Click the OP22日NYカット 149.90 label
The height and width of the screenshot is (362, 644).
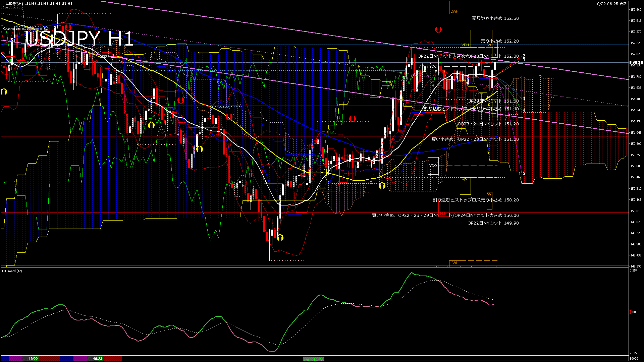click(x=493, y=223)
